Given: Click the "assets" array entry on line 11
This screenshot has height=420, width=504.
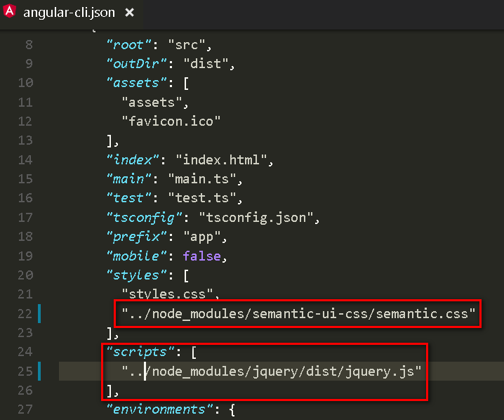Looking at the screenshot, I should 152,103.
